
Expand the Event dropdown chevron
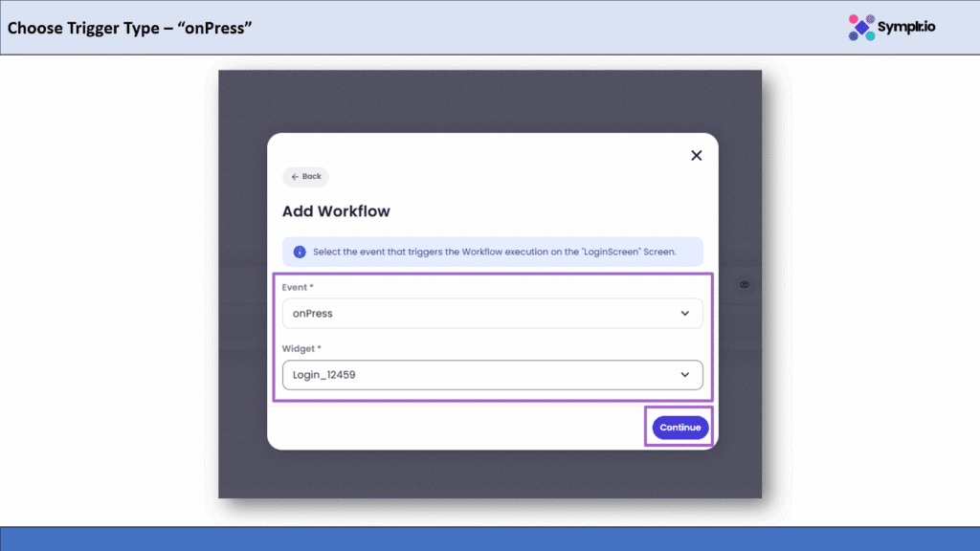pyautogui.click(x=684, y=313)
